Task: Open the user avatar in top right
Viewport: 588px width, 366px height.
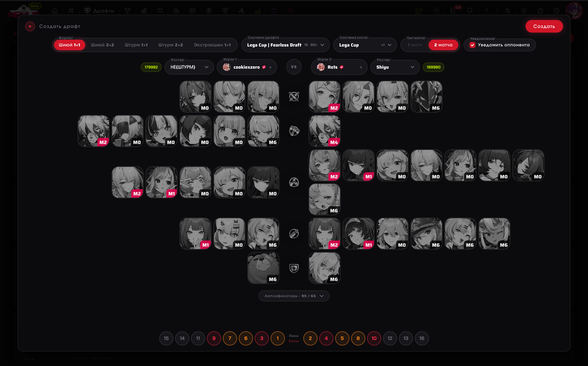Action: pyautogui.click(x=574, y=11)
